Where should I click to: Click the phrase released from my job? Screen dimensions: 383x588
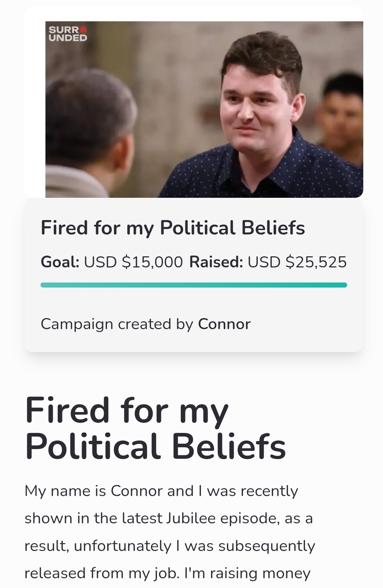[x=101, y=573]
